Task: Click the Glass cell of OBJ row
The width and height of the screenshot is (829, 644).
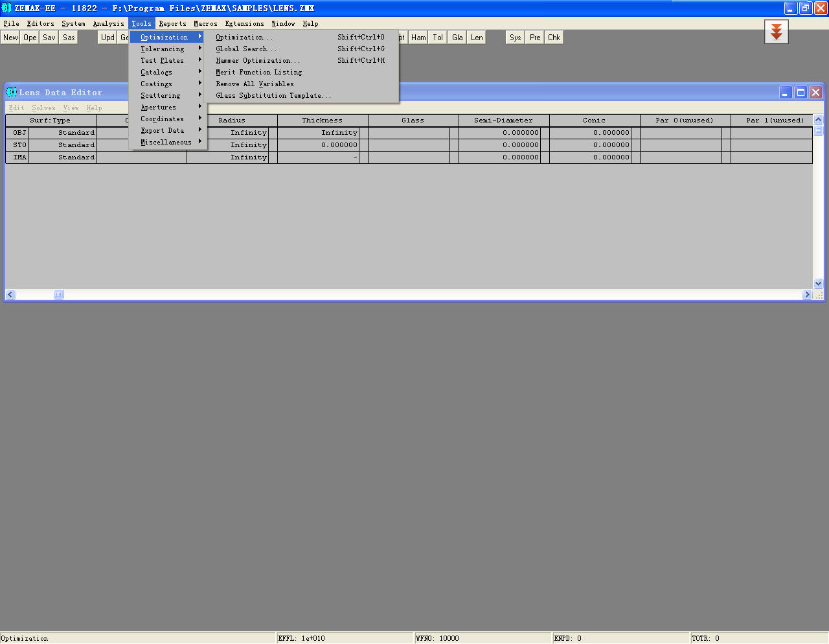Action: (x=409, y=133)
